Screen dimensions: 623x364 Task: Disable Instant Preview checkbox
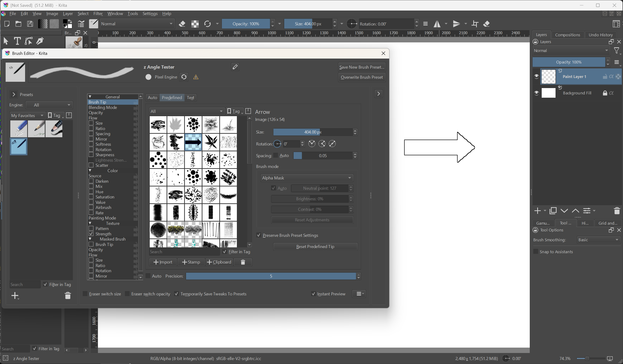pyautogui.click(x=313, y=294)
